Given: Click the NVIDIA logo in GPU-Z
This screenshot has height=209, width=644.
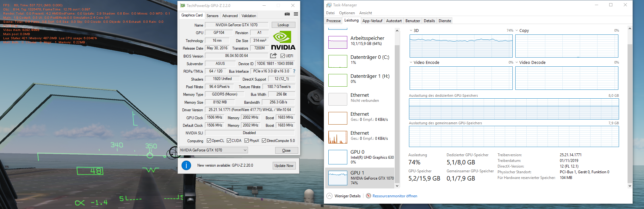Looking at the screenshot, I should click(x=283, y=40).
